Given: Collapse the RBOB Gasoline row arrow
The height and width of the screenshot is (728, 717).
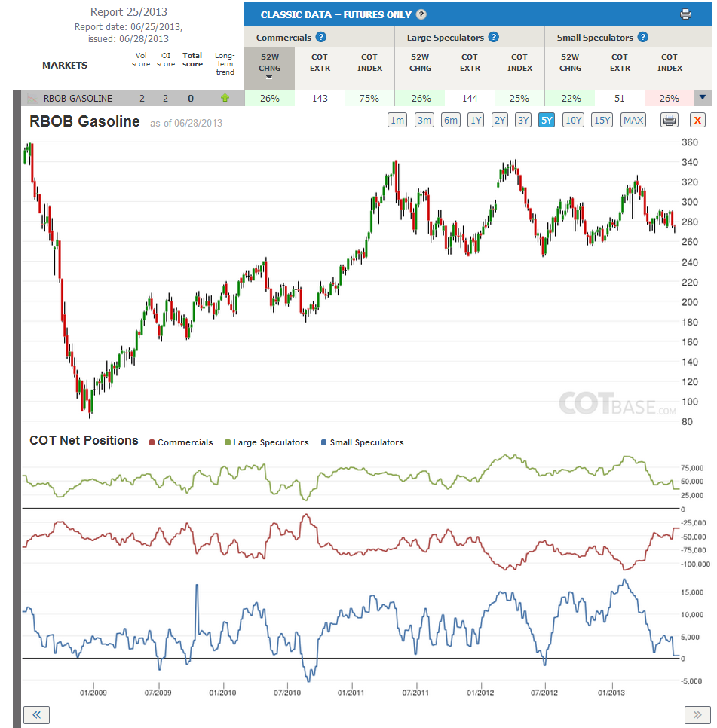Looking at the screenshot, I should click(703, 97).
